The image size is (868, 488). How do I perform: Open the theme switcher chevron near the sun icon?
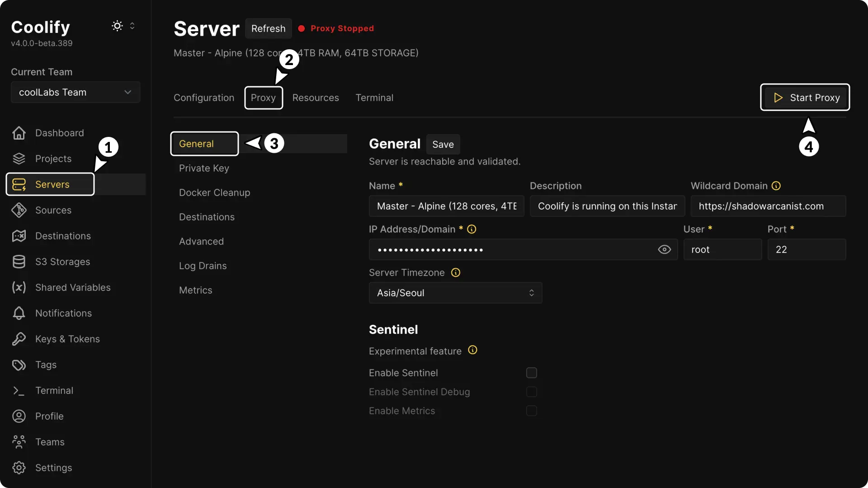(132, 26)
